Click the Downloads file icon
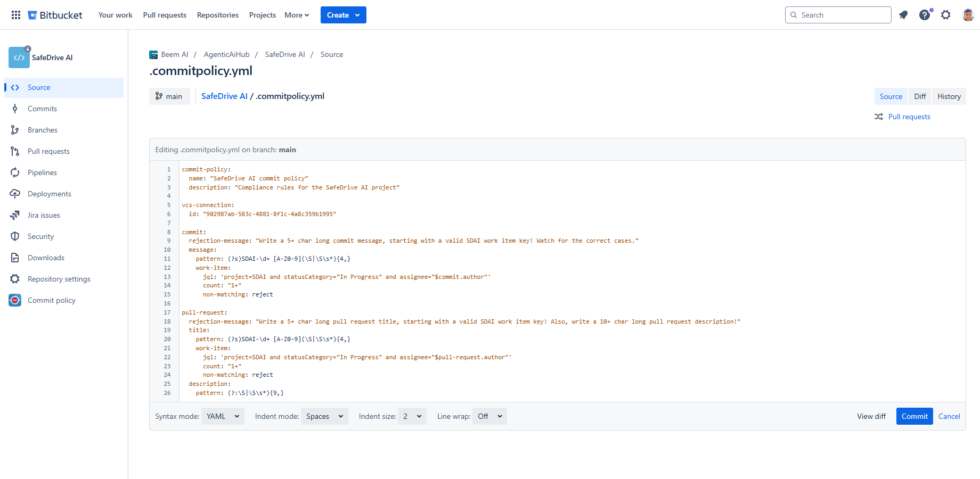 pyautogui.click(x=15, y=258)
